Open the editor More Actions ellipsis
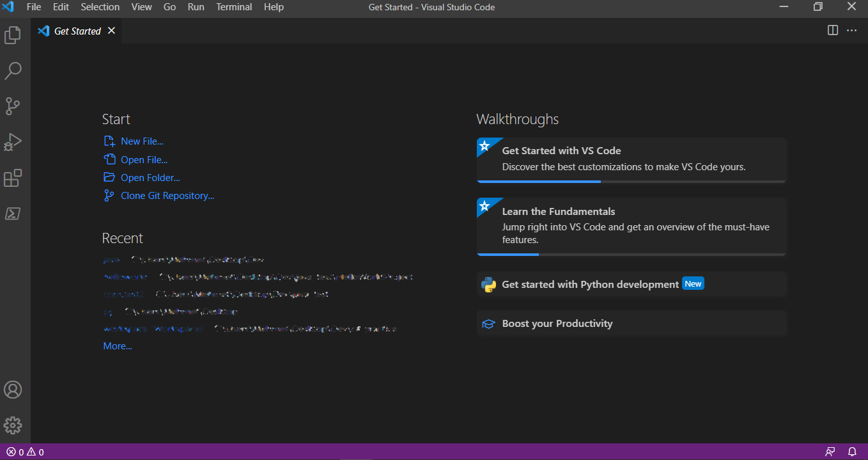Screen dimensions: 868x460 pos(851,30)
